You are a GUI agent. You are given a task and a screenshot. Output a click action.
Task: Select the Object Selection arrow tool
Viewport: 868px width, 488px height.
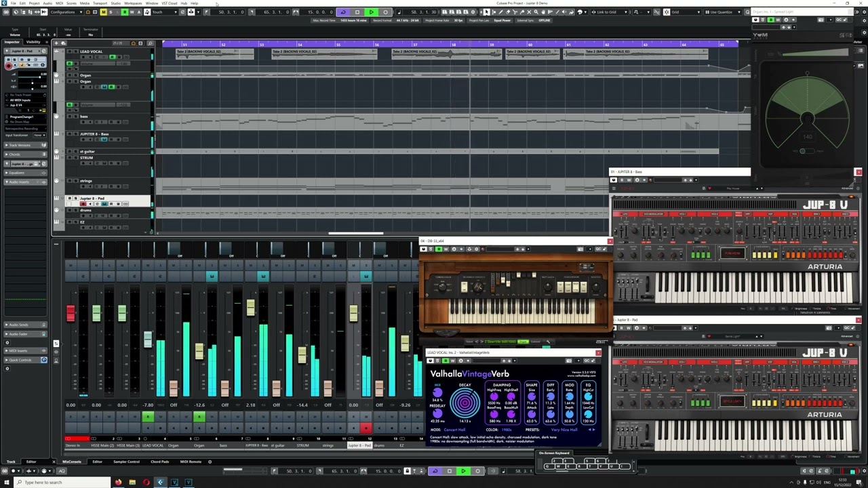[x=486, y=12]
